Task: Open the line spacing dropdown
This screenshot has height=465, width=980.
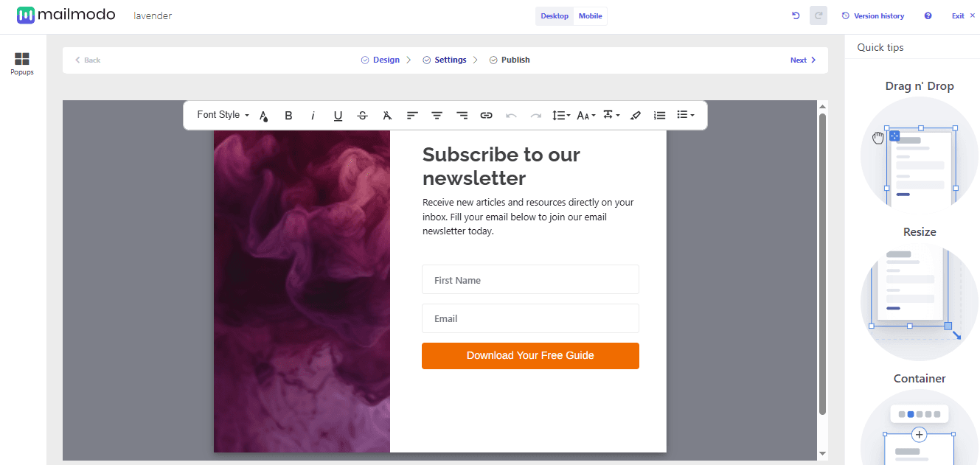Action: tap(560, 115)
